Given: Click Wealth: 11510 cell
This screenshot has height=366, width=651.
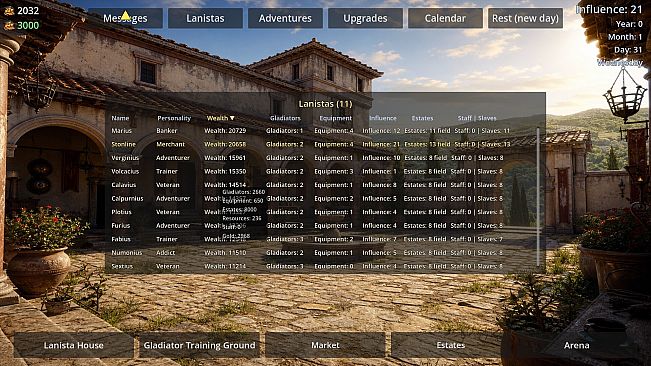Looking at the screenshot, I should [225, 253].
